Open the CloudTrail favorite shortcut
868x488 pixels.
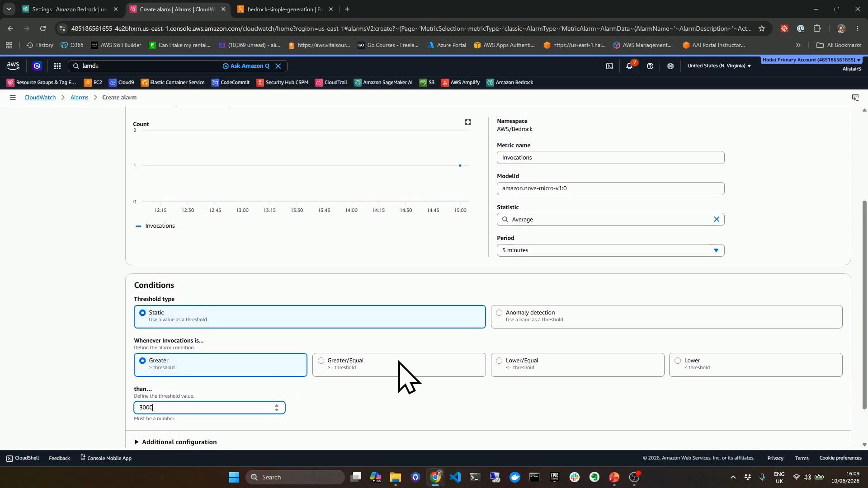[x=331, y=82]
